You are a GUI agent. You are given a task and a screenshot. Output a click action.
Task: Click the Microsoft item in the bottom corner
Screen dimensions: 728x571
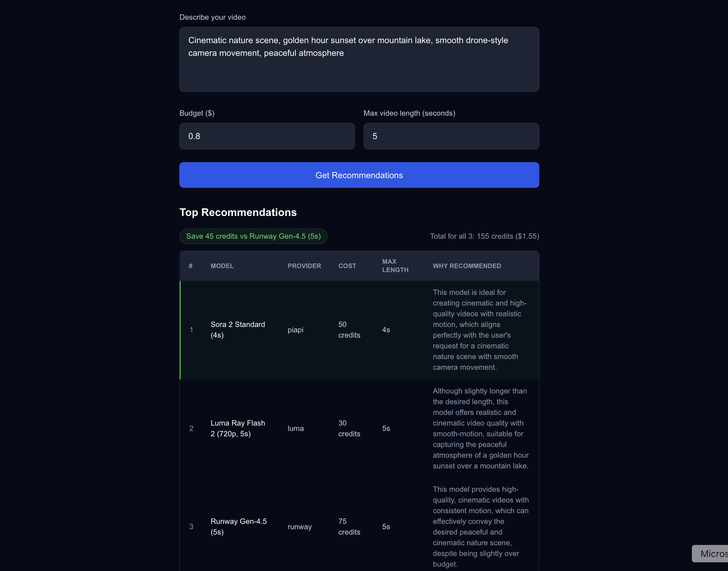point(711,554)
